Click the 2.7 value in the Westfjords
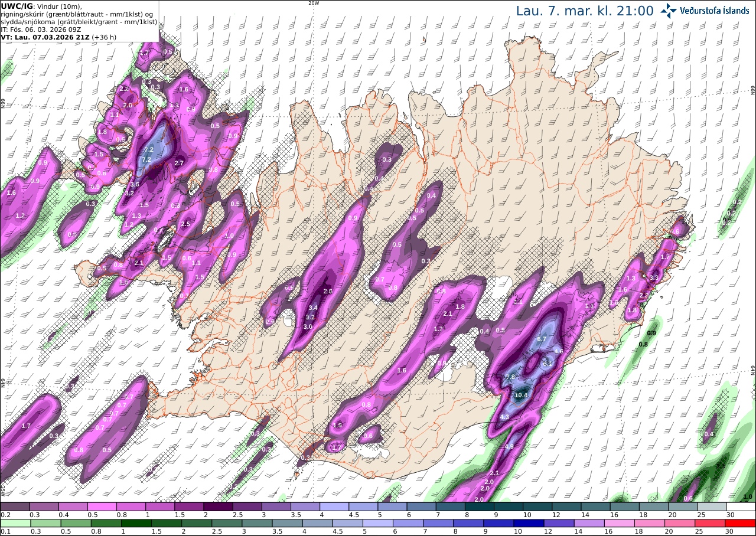The image size is (756, 536). pyautogui.click(x=180, y=163)
